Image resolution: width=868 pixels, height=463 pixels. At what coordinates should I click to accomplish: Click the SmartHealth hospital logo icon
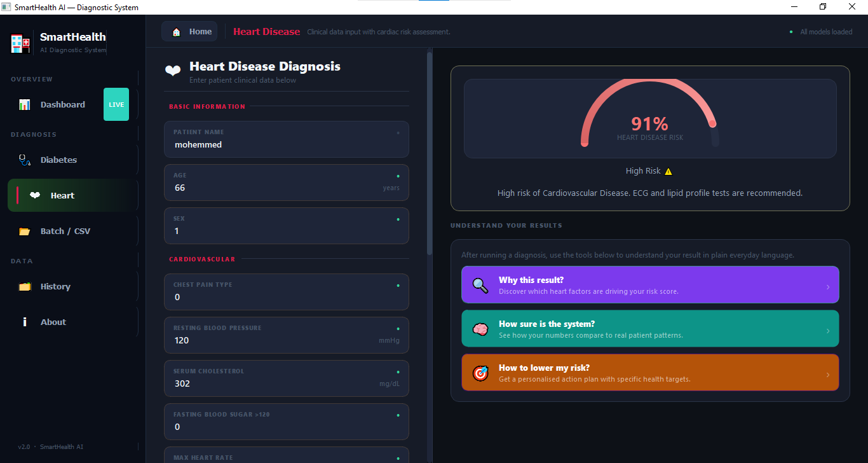(x=20, y=43)
